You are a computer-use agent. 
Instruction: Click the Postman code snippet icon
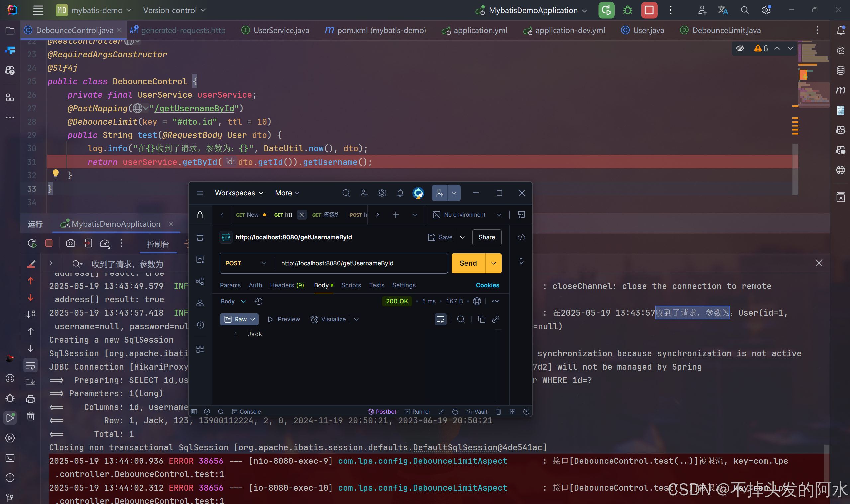pyautogui.click(x=521, y=237)
